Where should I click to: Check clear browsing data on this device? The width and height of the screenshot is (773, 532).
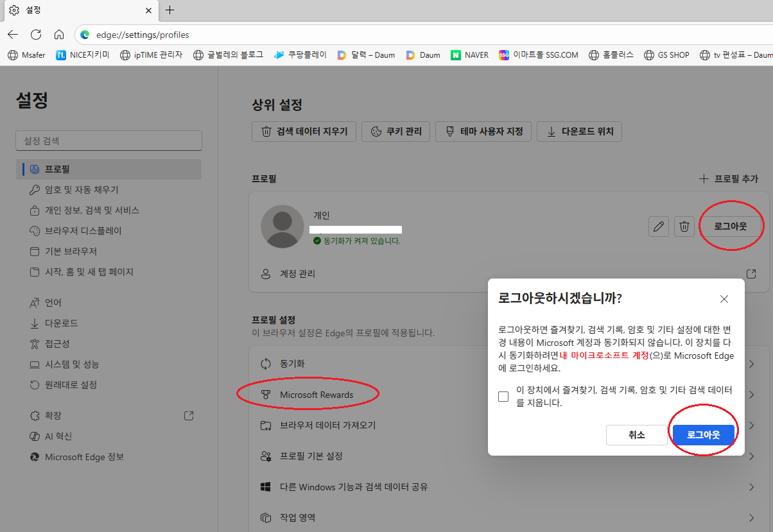pyautogui.click(x=503, y=397)
